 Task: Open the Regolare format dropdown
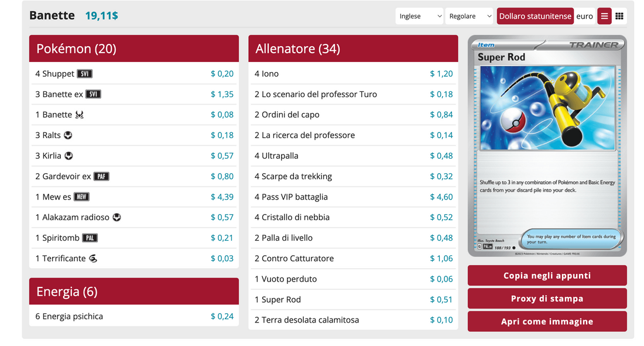coord(469,16)
